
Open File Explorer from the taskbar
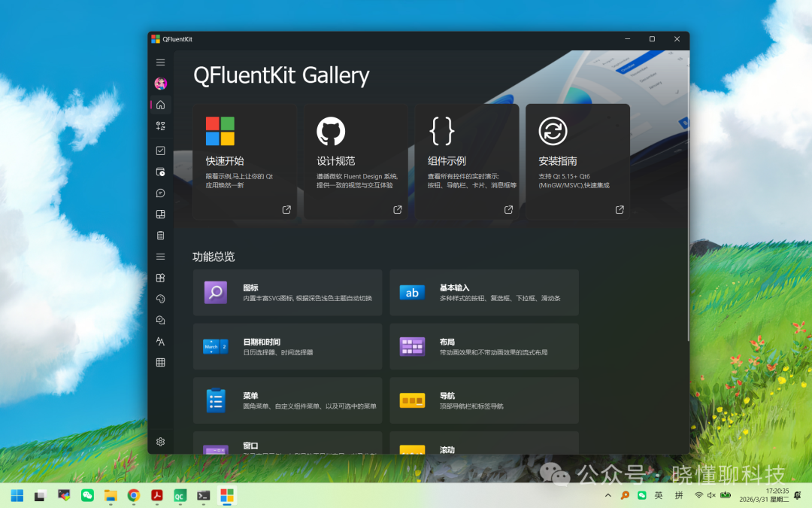point(111,495)
